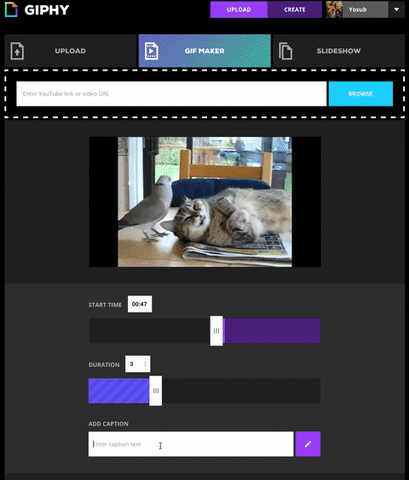
Task: Click the GIPHY logo icon
Action: [x=11, y=9]
